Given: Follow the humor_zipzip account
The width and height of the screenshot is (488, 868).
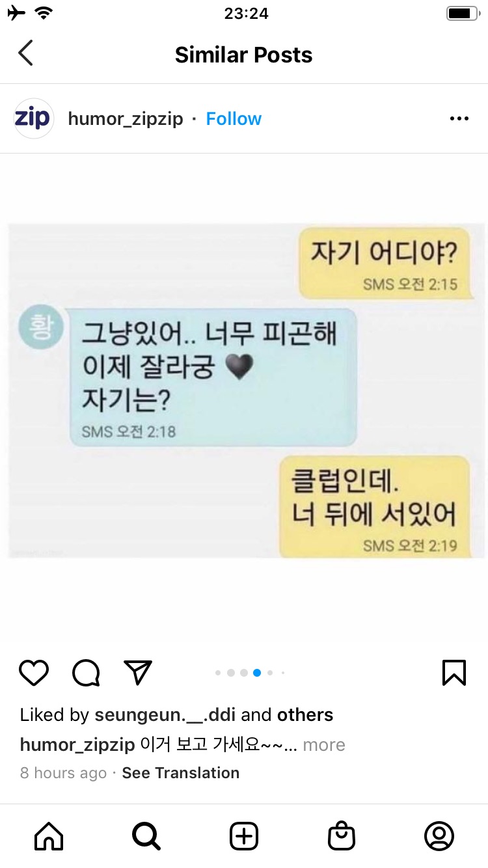Looking at the screenshot, I should pyautogui.click(x=234, y=119).
